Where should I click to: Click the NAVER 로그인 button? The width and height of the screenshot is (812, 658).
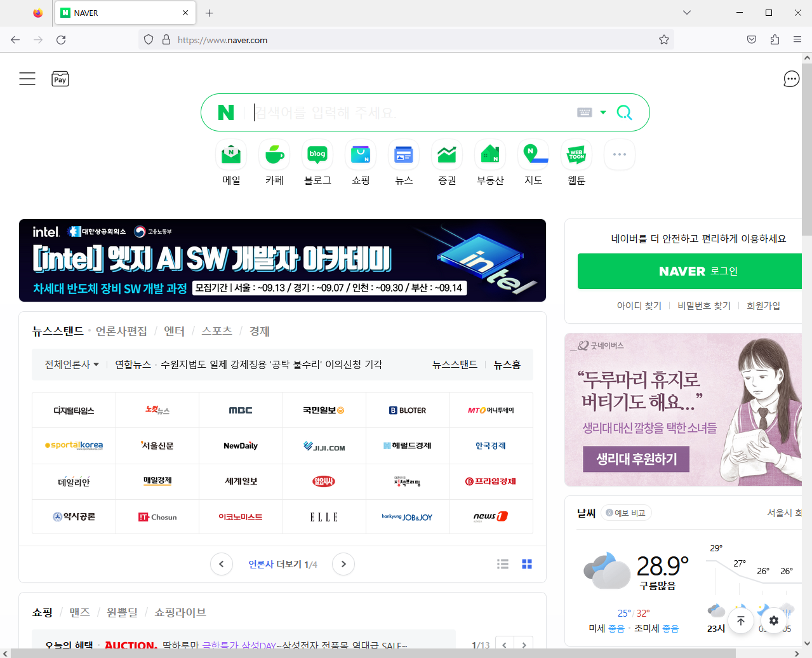[x=689, y=271]
